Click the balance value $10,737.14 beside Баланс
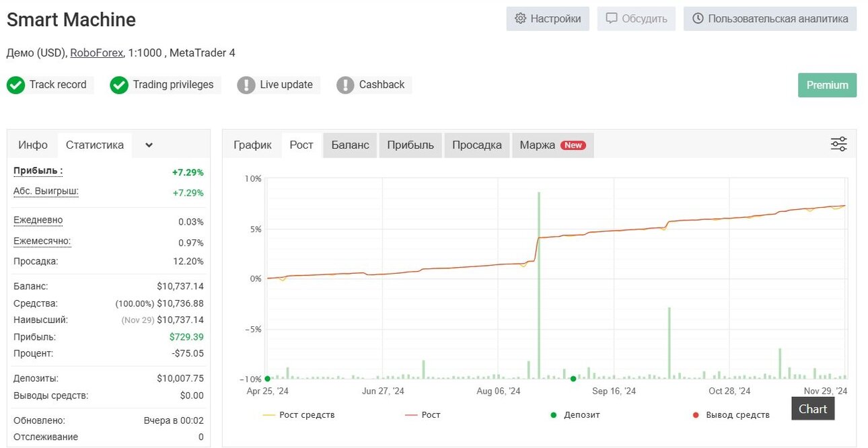The height and width of the screenshot is (448, 868). pyautogui.click(x=180, y=287)
